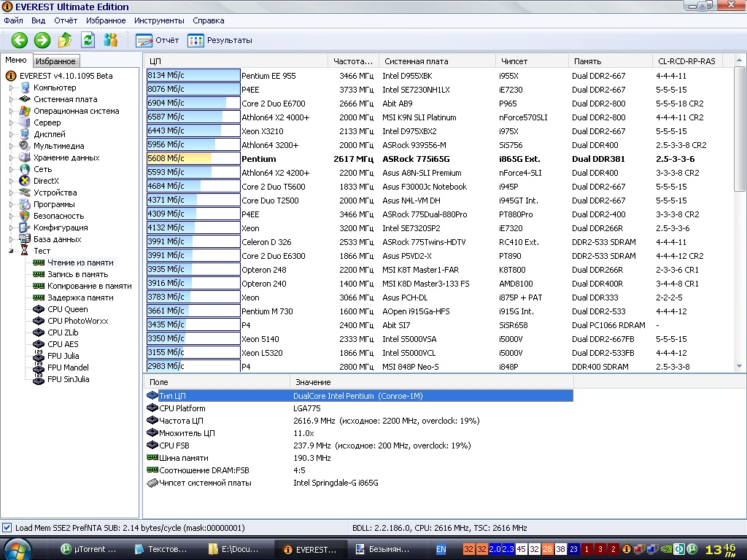Click the Безопасность shield icon
747x560 pixels.
pos(24,216)
